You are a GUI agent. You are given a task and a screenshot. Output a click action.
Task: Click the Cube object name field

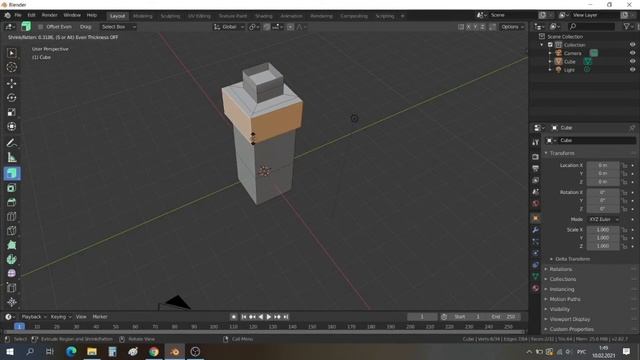(595, 140)
